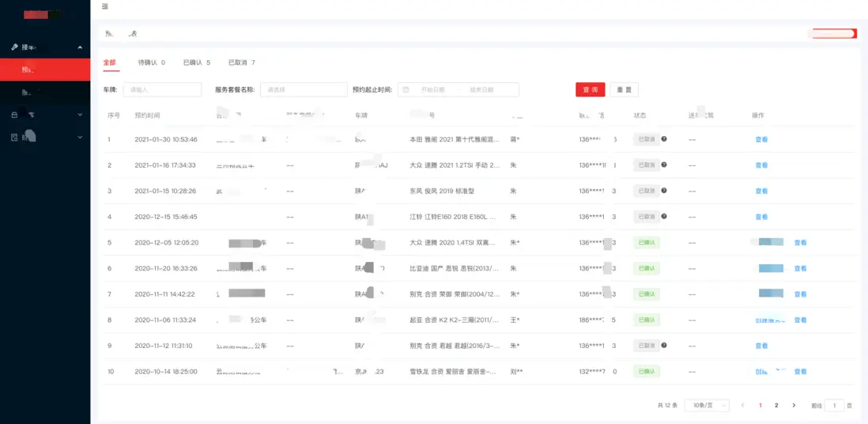Click help icon in 2020-12-15 15:46:45 row
Image resolution: width=868 pixels, height=424 pixels.
pyautogui.click(x=664, y=216)
